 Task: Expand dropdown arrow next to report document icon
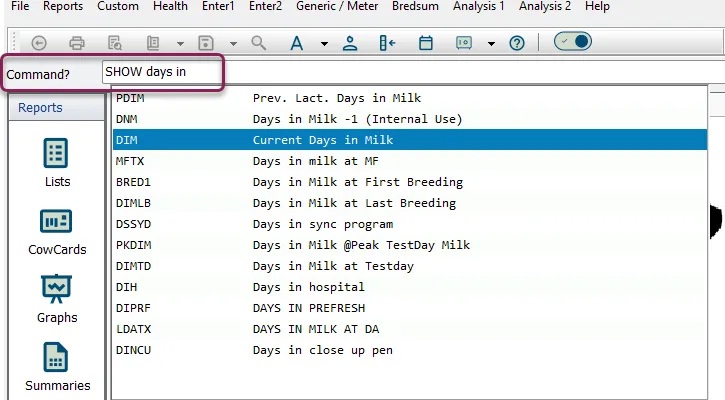(x=180, y=43)
